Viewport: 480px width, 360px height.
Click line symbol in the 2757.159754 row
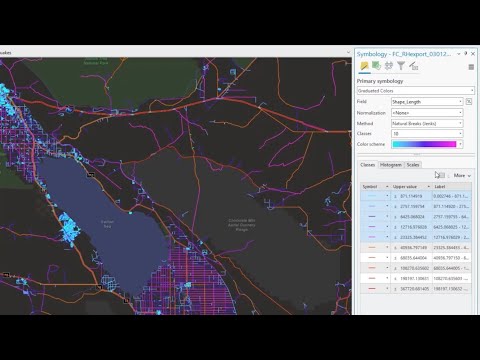pyautogui.click(x=372, y=206)
